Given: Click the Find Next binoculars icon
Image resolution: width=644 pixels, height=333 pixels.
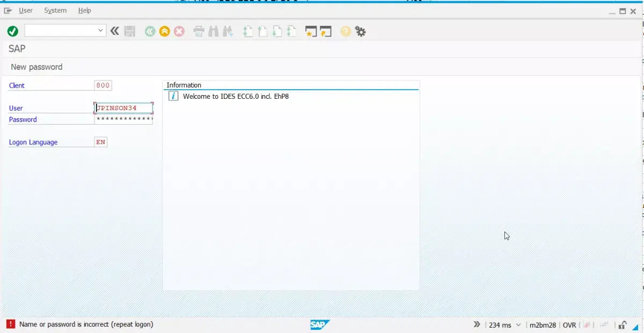Looking at the screenshot, I should point(228,31).
